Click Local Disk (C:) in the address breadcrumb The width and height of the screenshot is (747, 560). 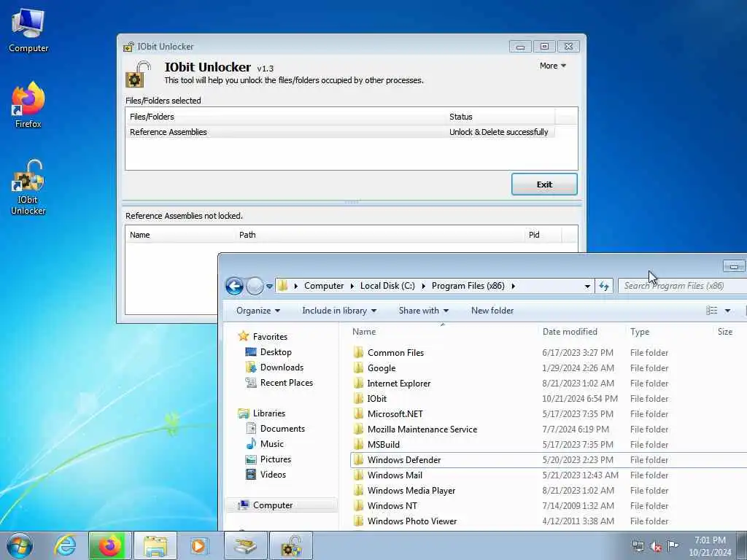click(387, 286)
